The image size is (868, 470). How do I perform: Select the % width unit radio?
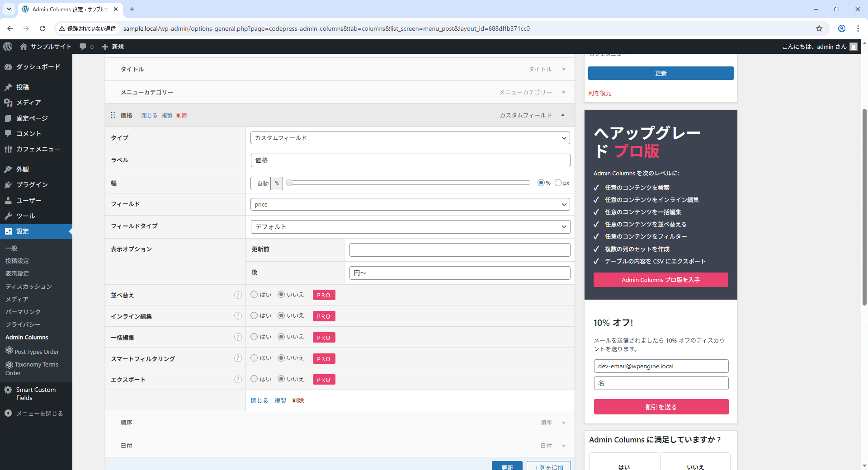point(541,183)
